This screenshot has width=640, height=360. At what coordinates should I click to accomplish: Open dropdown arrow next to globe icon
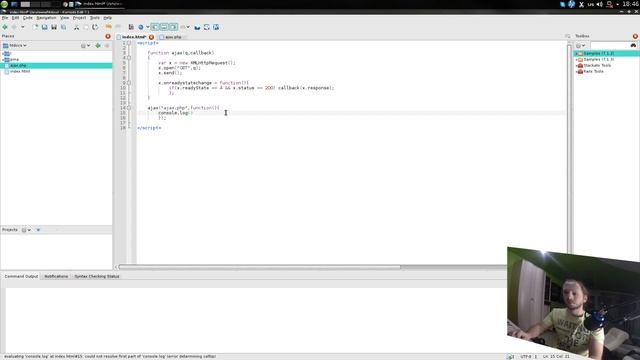[x=147, y=27]
